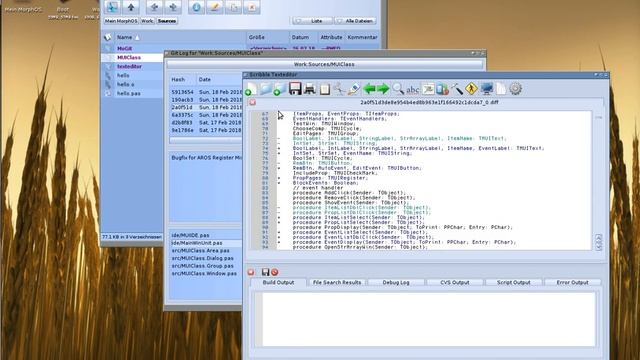Select commit 2a0f51d in Git Log

pos(206,107)
